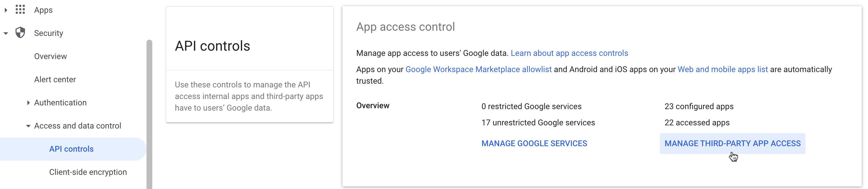The width and height of the screenshot is (868, 189).
Task: Open the Apps menu item
Action: (x=43, y=10)
